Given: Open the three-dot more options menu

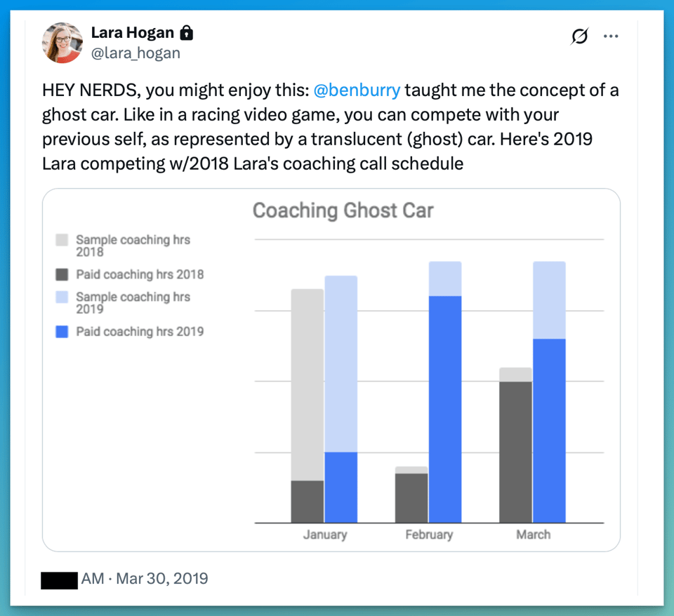Looking at the screenshot, I should point(611,36).
